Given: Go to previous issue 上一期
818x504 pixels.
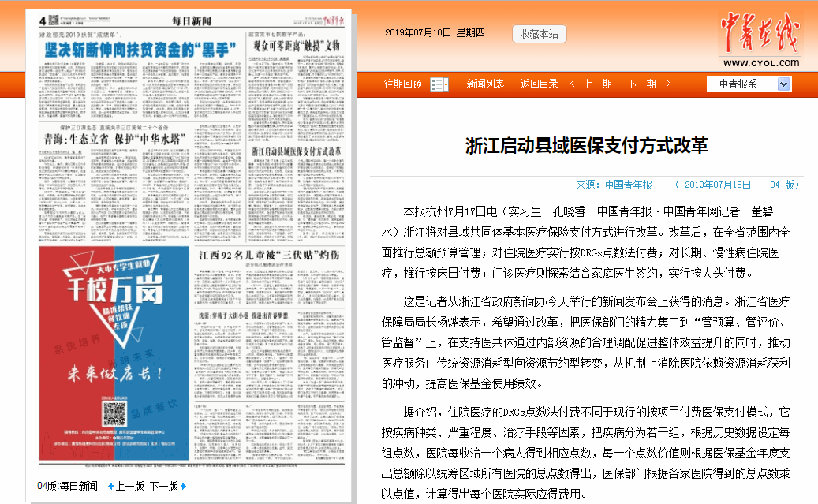Looking at the screenshot, I should [597, 84].
